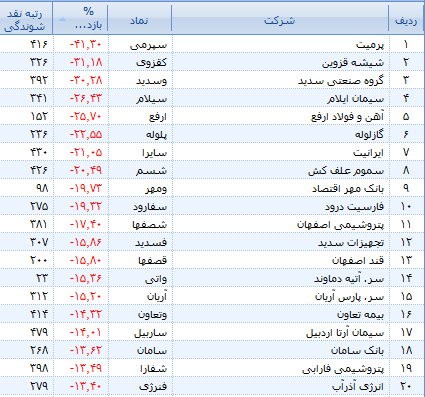Select the شیشه قزوین row

(x=212, y=62)
